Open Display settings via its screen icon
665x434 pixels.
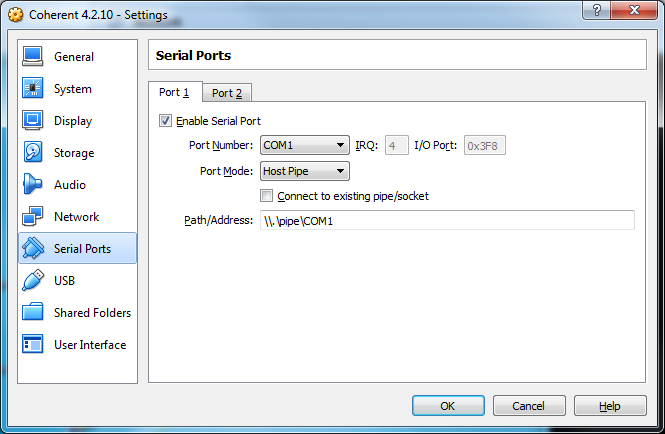pyautogui.click(x=33, y=121)
